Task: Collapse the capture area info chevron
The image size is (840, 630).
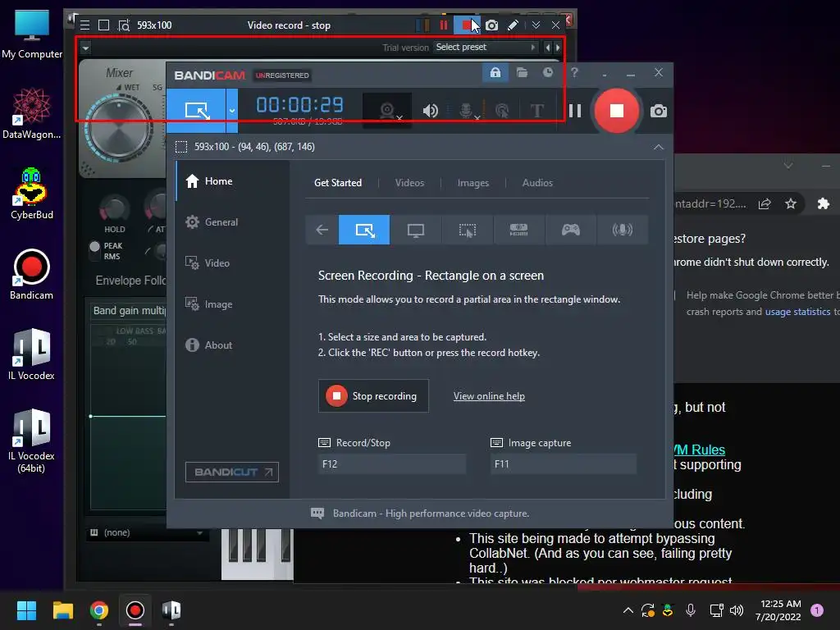Action: point(659,147)
